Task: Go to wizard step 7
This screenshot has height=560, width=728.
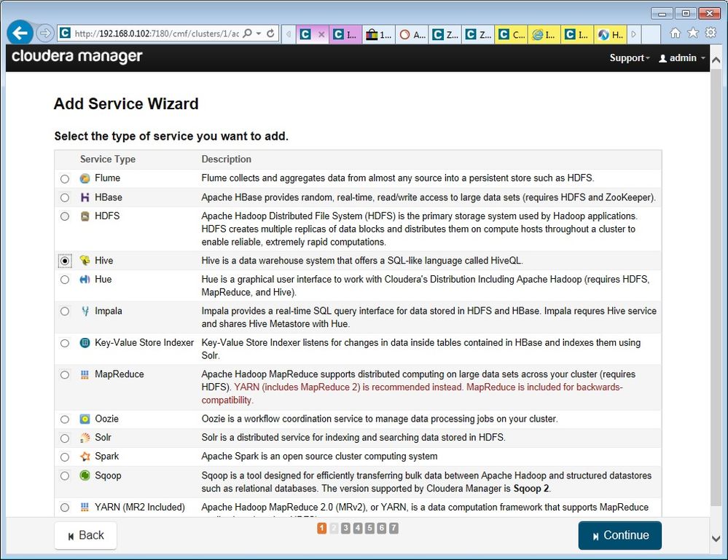Action: [x=394, y=528]
